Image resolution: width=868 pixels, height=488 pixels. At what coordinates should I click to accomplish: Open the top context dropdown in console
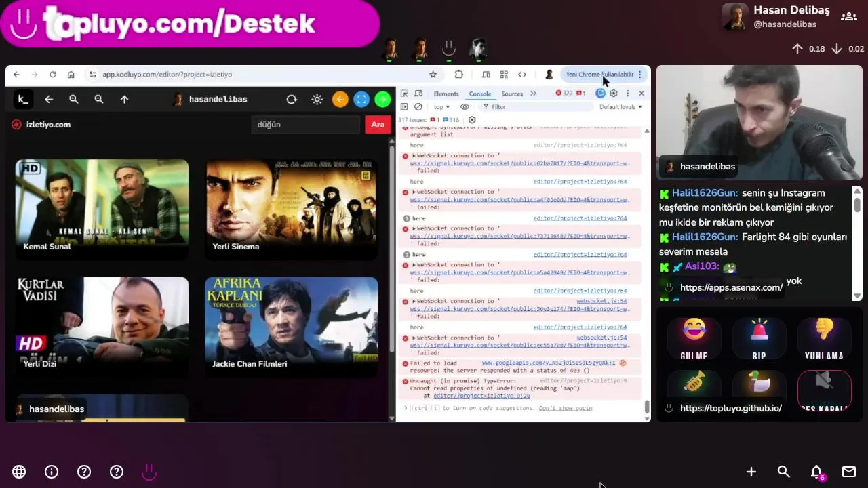(x=441, y=107)
